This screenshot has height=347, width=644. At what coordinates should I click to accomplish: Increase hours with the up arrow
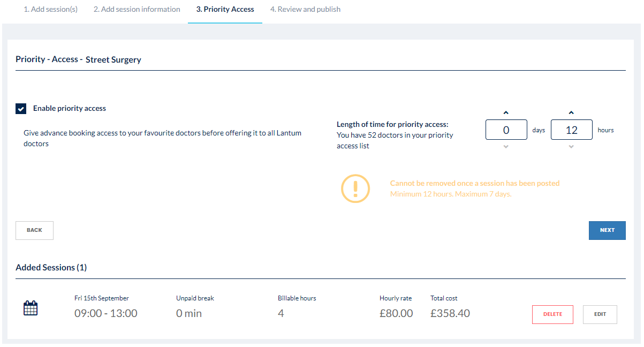coord(571,112)
